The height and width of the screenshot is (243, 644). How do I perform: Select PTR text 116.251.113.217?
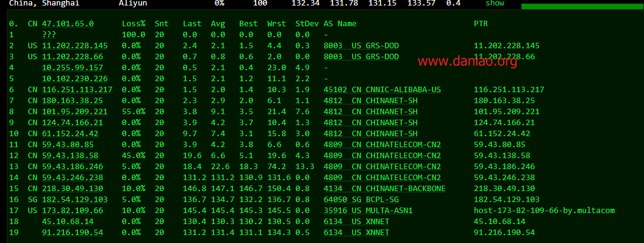(x=509, y=90)
